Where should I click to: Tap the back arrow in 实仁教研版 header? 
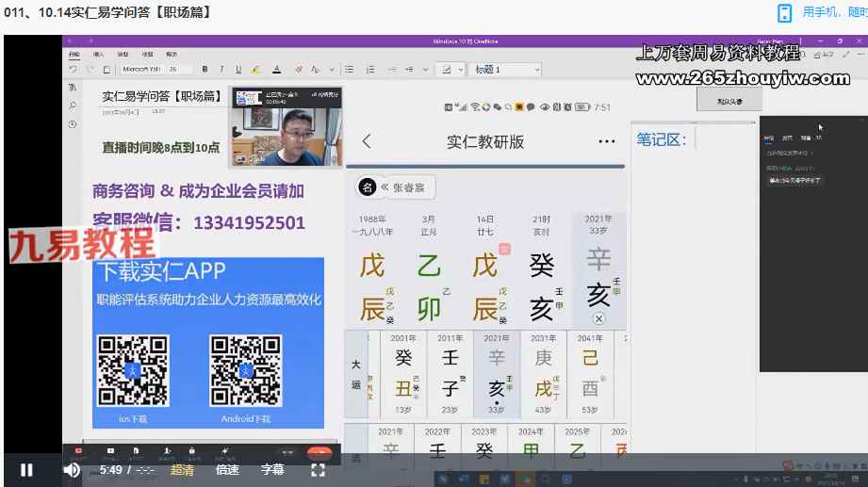pos(367,141)
